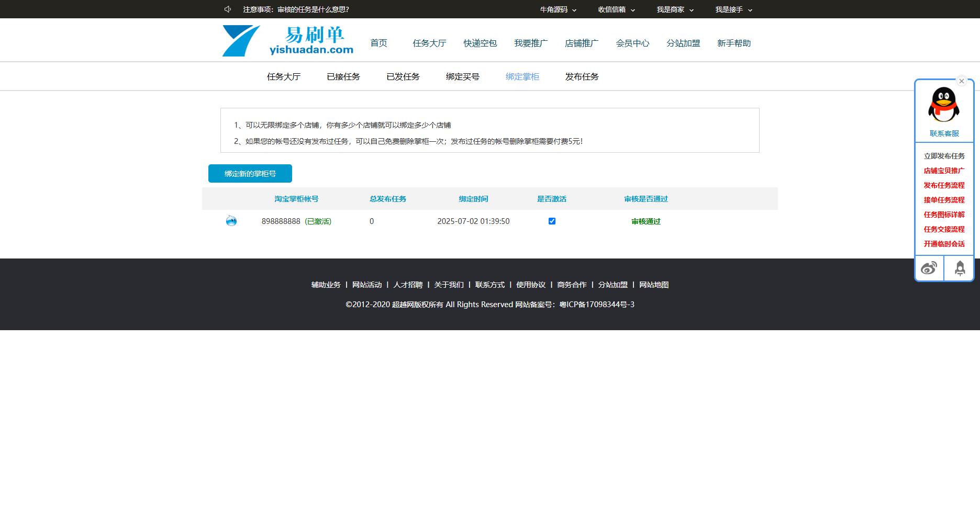Click the 审核的任务是什么意思 notice text
980x506 pixels.
(313, 9)
